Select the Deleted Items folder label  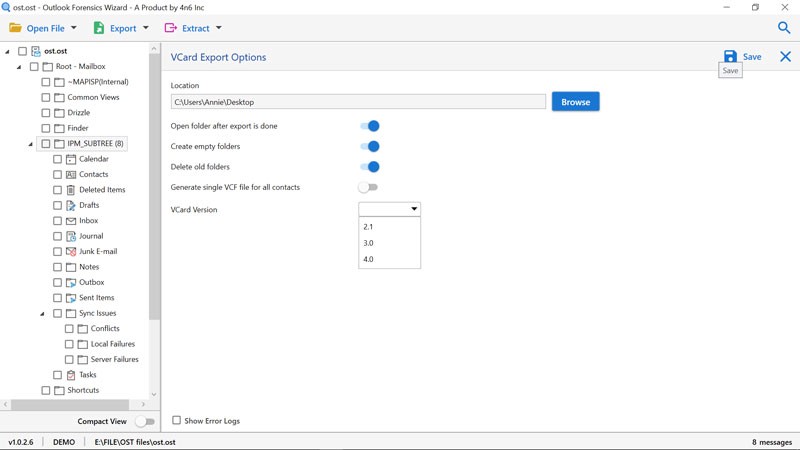point(102,190)
